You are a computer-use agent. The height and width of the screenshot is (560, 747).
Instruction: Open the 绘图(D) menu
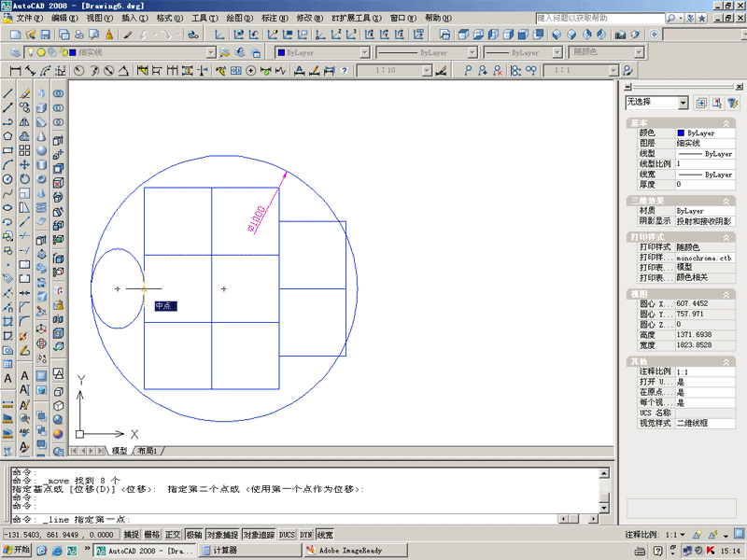(x=240, y=18)
